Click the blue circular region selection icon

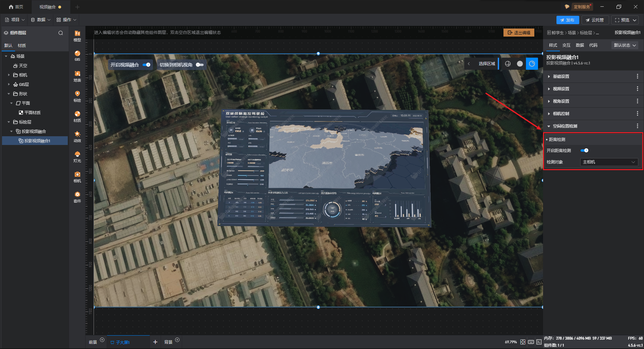(x=532, y=64)
